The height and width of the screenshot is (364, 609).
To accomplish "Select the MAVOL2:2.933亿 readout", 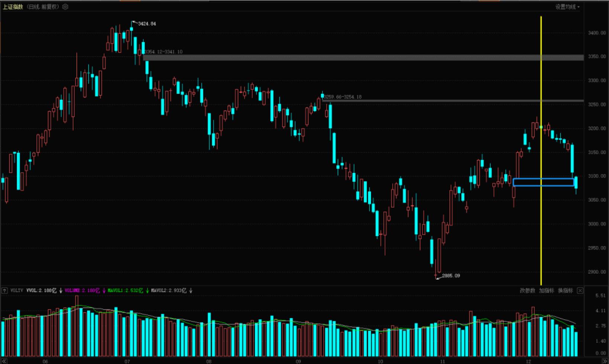I will [169, 290].
